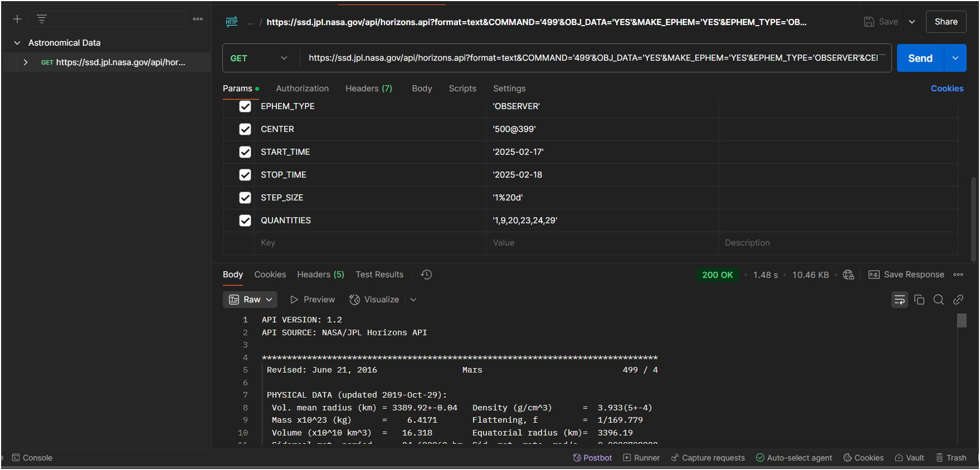
Task: Click the Cookies link beside request tabs
Action: pyautogui.click(x=947, y=89)
